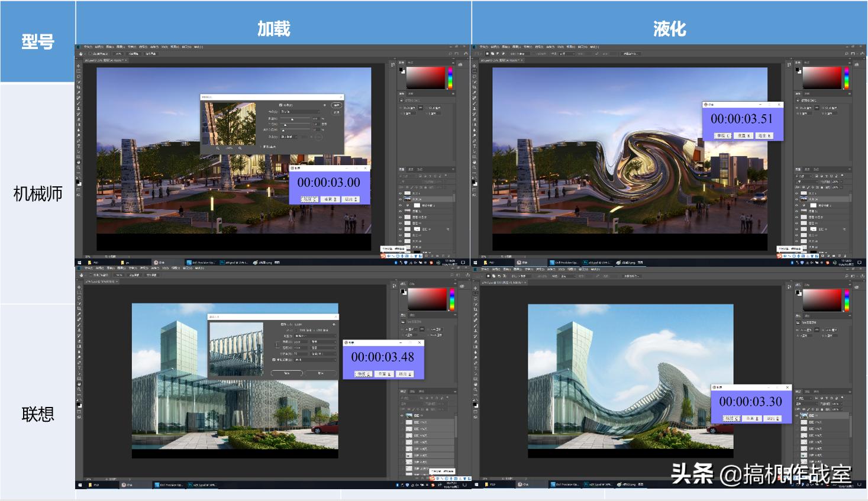Open the first menu in top-left Photoshop menu bar
Image resolution: width=868 pixels, height=501 pixels.
pos(88,47)
